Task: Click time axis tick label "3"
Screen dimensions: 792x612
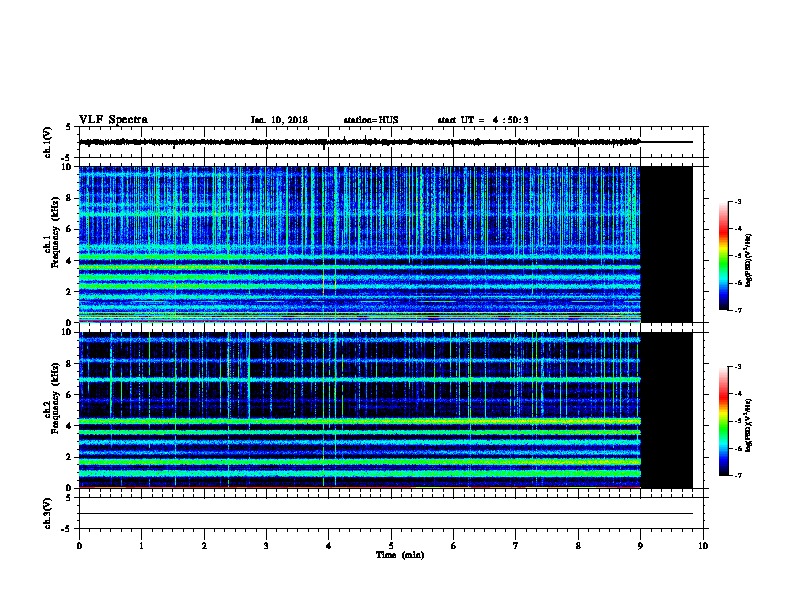Action: click(266, 546)
